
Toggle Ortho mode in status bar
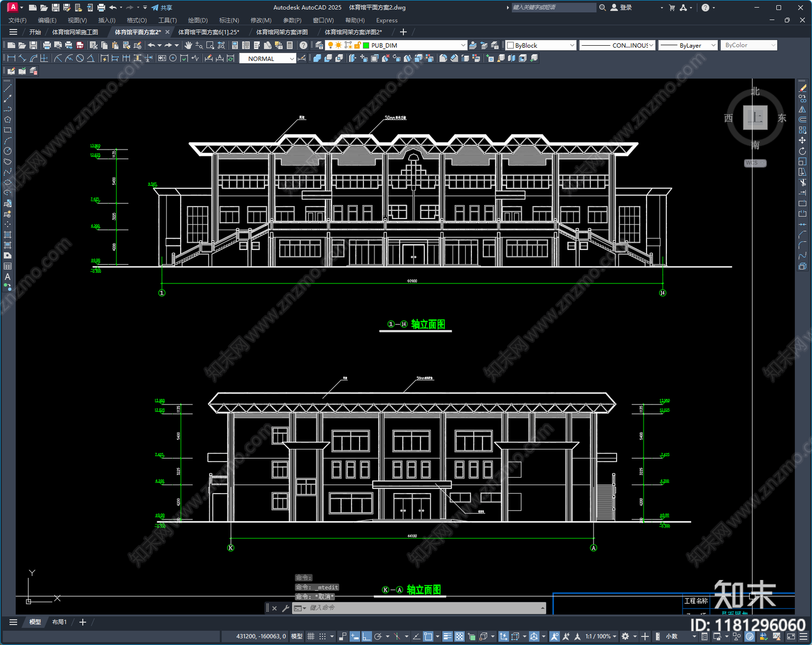pos(366,636)
